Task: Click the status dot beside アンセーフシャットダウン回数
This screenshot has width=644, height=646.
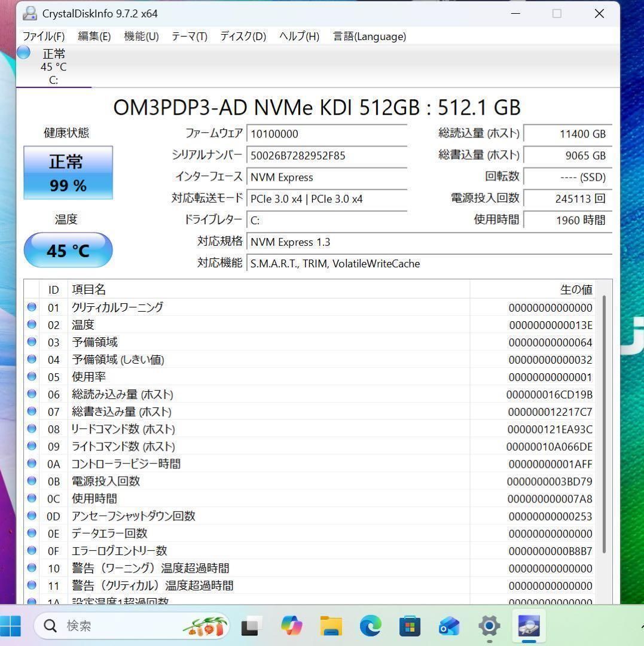Action: coord(32,516)
